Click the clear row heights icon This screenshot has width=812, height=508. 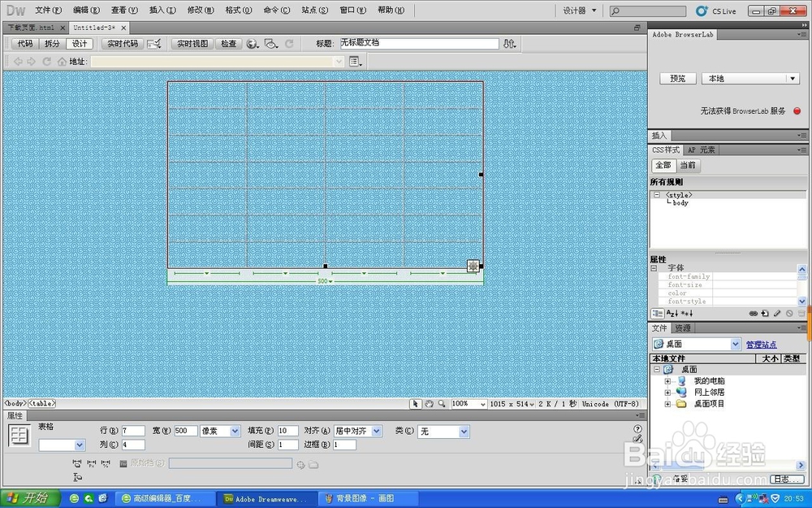coord(77,477)
